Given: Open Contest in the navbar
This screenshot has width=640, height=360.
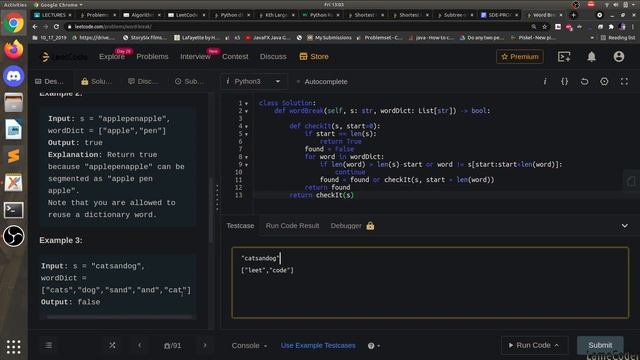Looking at the screenshot, I should 235,57.
